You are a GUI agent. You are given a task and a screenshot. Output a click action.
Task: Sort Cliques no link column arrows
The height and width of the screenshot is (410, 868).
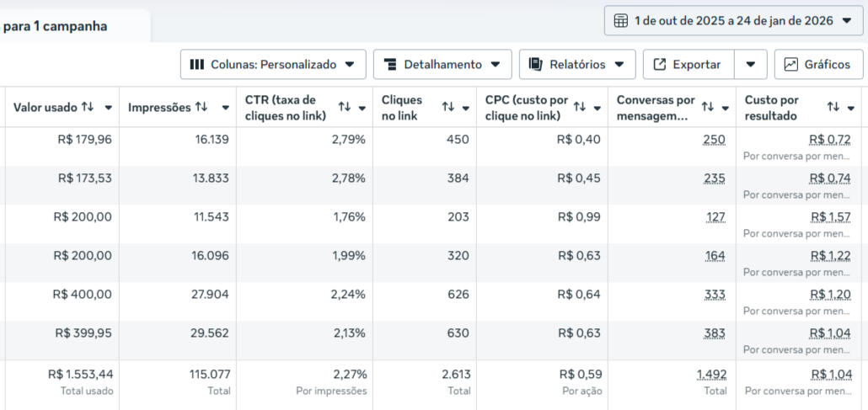pos(447,108)
